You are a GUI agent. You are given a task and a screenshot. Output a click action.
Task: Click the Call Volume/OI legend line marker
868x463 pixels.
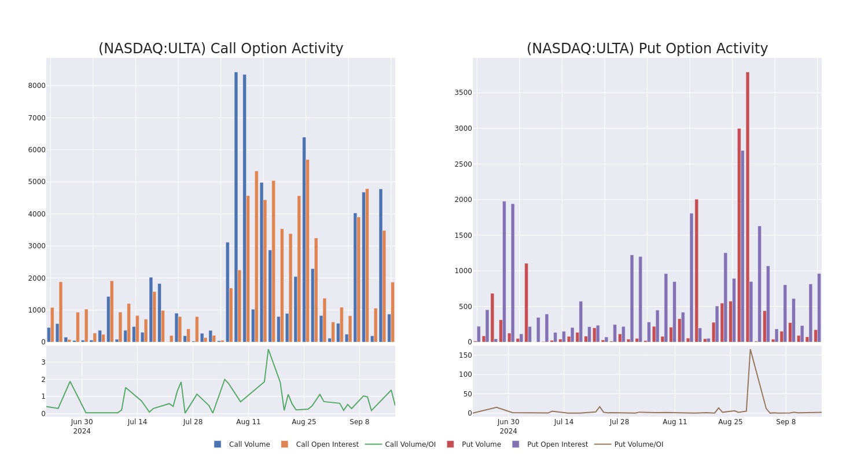point(373,444)
